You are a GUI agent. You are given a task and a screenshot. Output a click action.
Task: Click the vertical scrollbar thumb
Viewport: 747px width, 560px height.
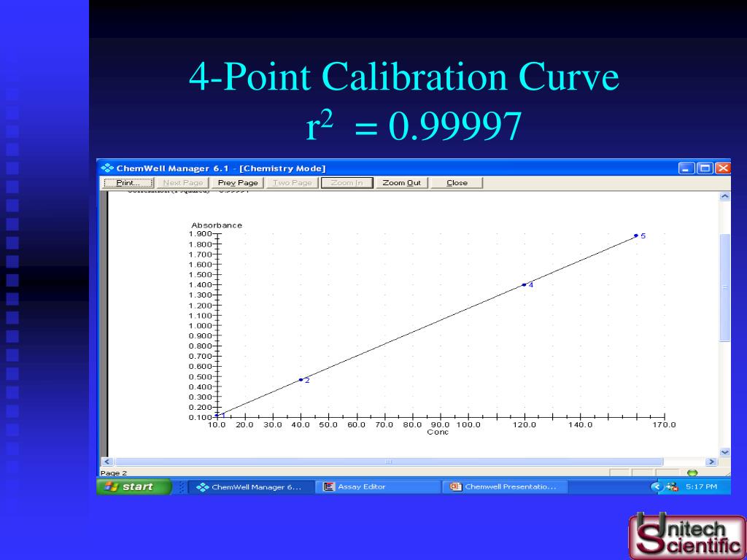[724, 287]
